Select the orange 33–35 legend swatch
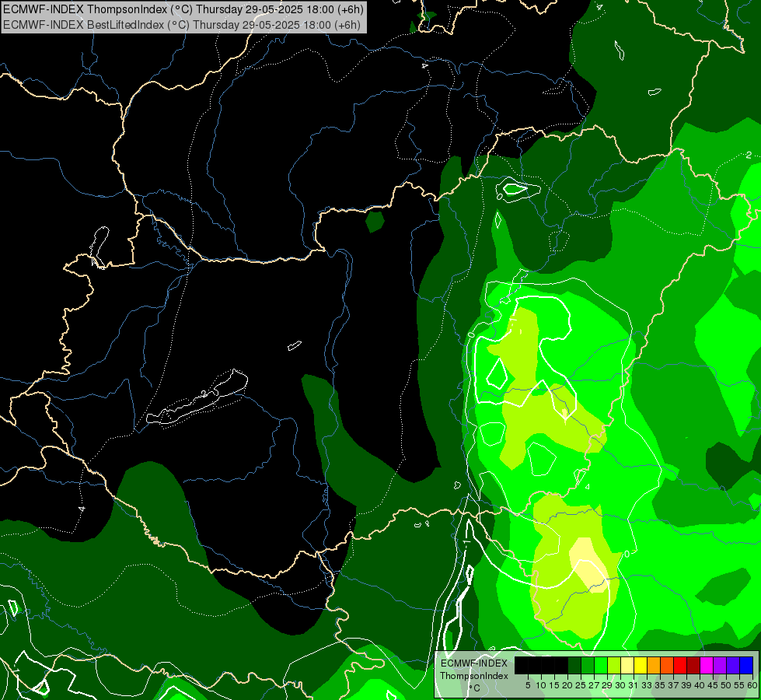This screenshot has width=761, height=700. [655, 665]
